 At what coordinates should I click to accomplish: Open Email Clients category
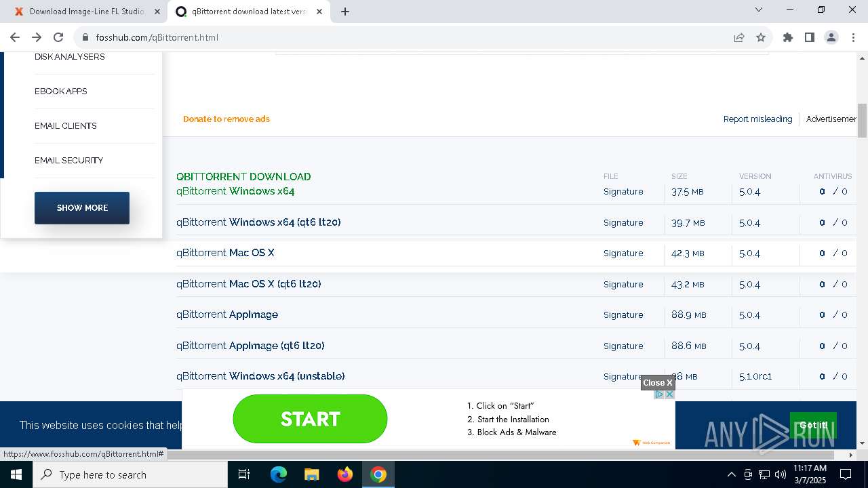pyautogui.click(x=65, y=126)
